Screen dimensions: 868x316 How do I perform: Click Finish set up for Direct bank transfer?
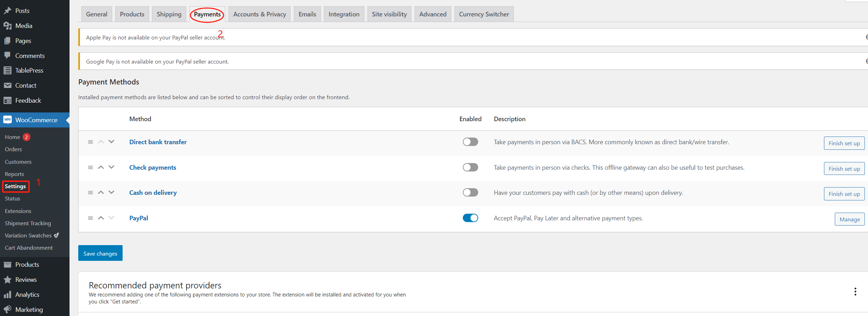844,143
